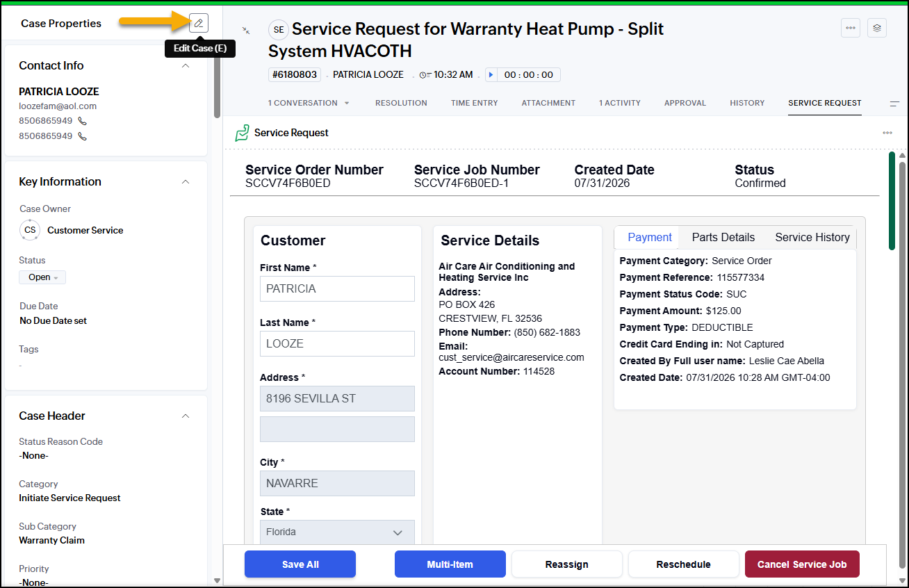This screenshot has height=588, width=909.
Task: Click the Multi-Item button
Action: pos(450,564)
